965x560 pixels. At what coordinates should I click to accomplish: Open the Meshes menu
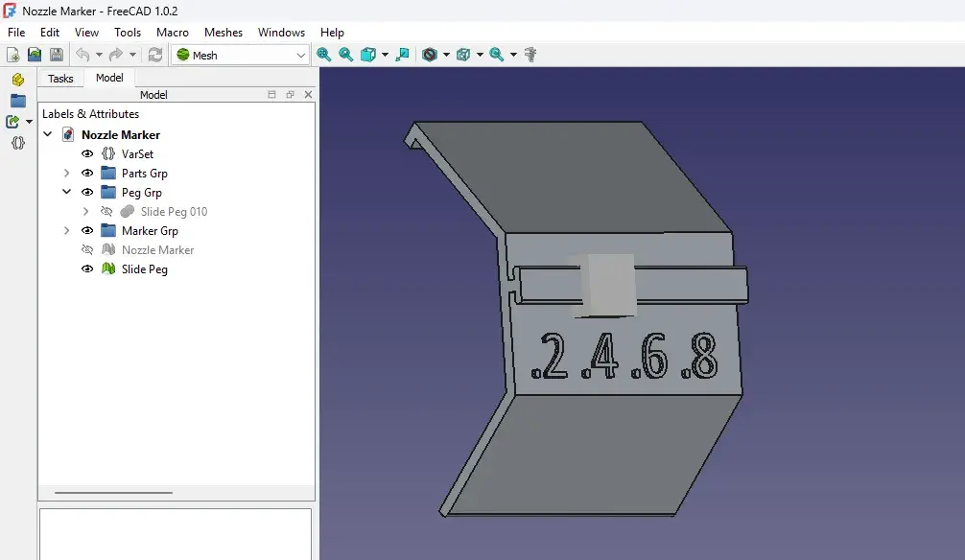[x=224, y=33]
